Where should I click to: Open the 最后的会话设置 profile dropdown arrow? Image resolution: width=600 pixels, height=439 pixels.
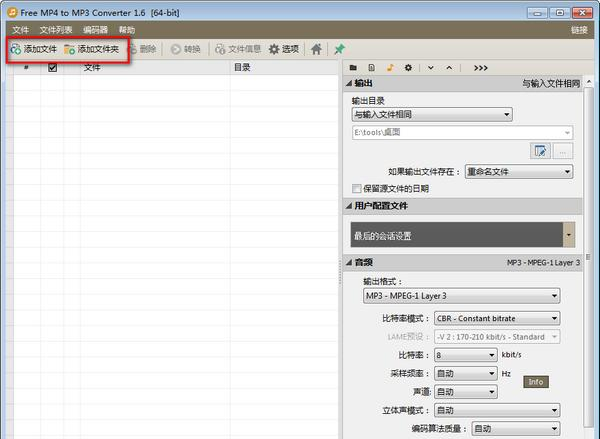[569, 235]
